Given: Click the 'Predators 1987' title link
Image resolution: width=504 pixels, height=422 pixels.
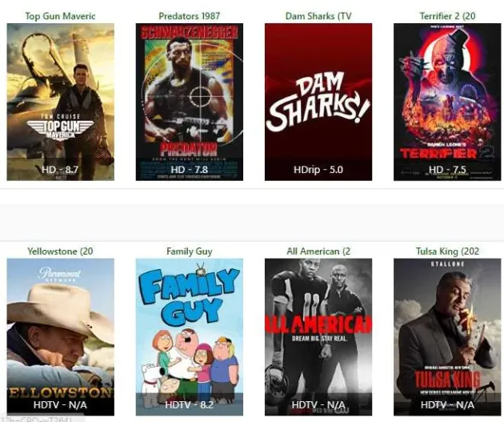Looking at the screenshot, I should click(190, 16).
